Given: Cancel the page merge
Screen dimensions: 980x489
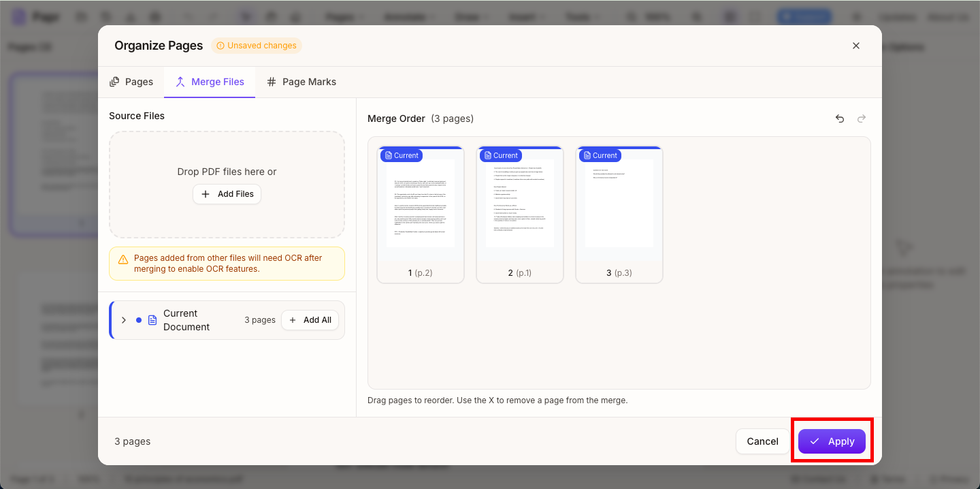Looking at the screenshot, I should point(762,441).
